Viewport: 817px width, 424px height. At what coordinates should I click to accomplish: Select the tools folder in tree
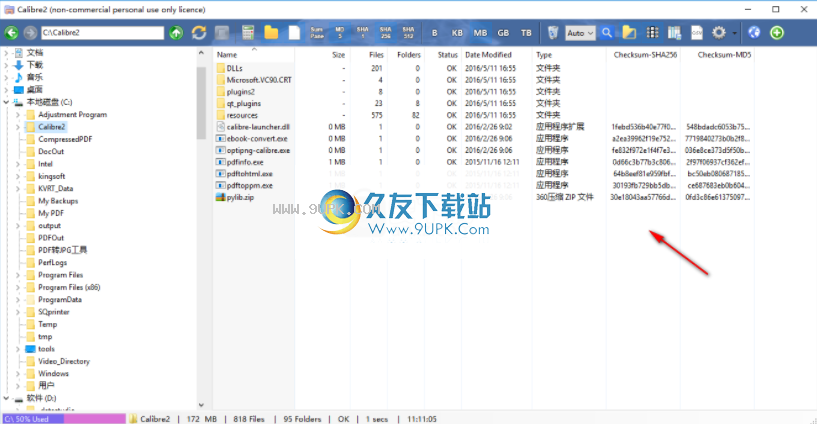(46, 349)
